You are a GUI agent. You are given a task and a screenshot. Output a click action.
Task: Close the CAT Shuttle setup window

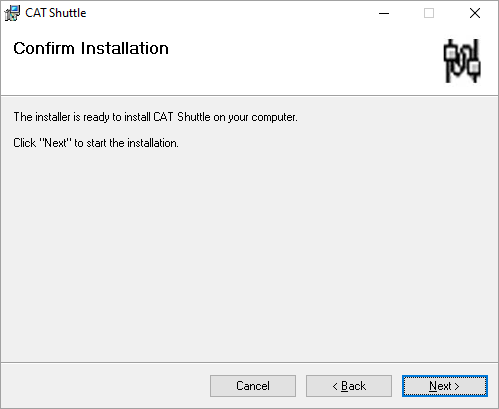(475, 13)
